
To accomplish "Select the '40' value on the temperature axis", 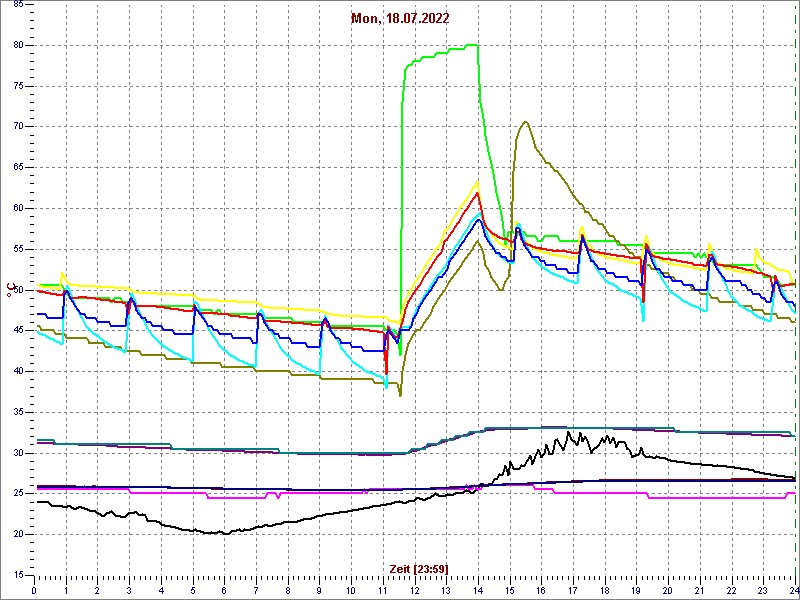I will 17,371.
